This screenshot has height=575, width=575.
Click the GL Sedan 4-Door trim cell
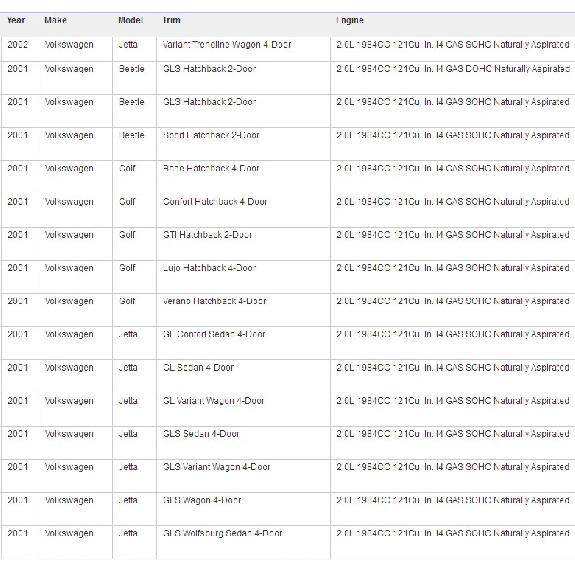coord(198,367)
